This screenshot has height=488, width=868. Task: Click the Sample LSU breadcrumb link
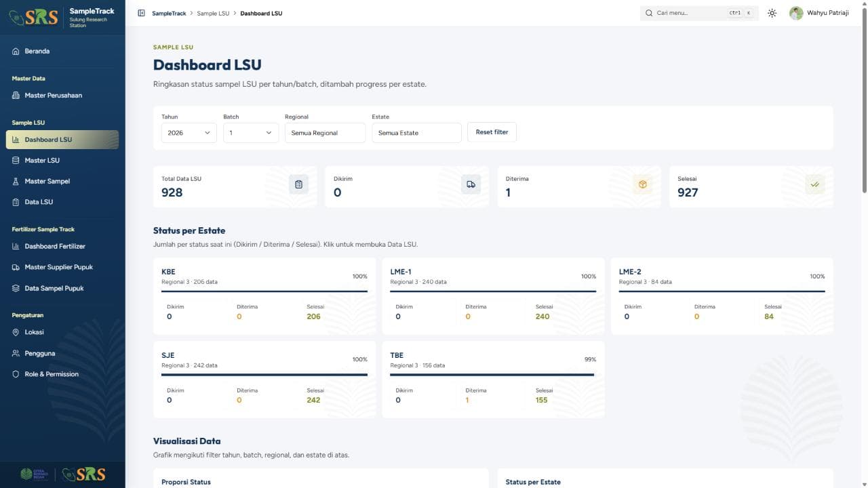click(213, 13)
